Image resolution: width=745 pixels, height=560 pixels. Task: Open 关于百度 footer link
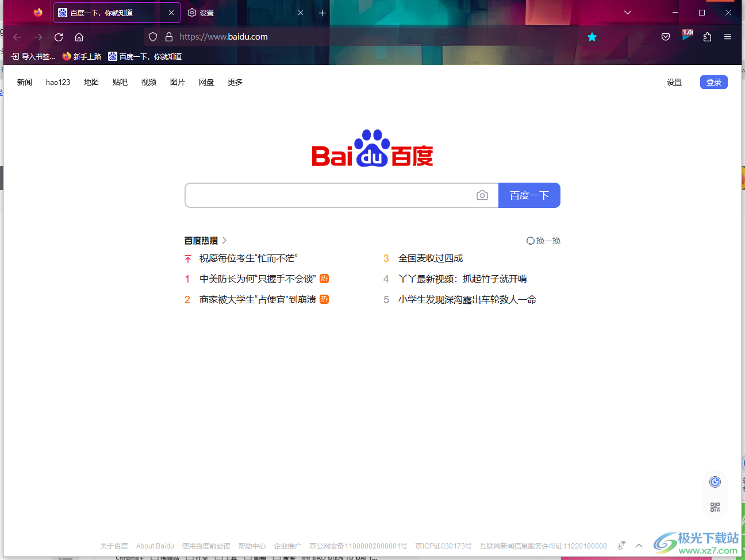click(x=114, y=546)
